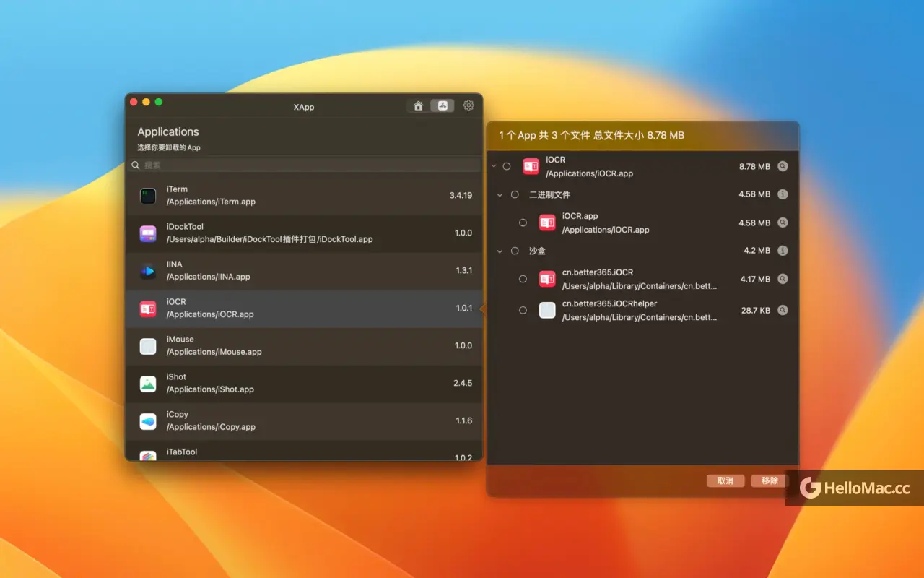
Task: Click the iOCR icon in detail panel header row
Action: click(x=531, y=166)
